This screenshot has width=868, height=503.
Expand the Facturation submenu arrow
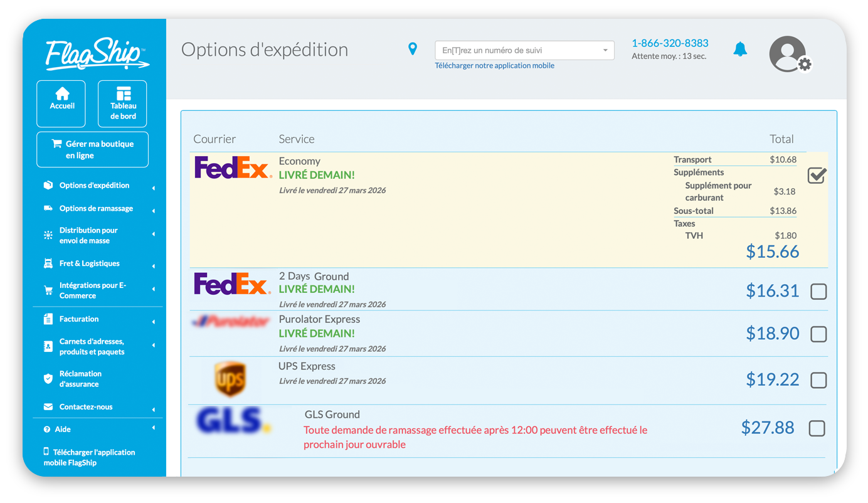(153, 322)
